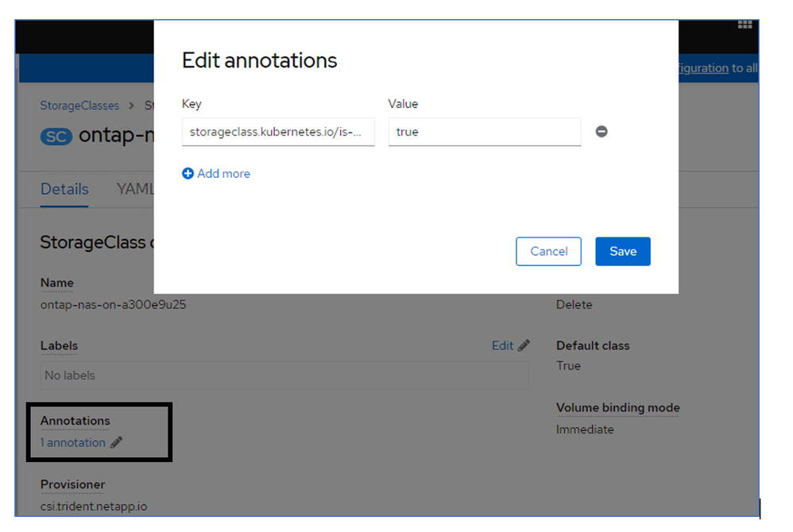The width and height of the screenshot is (793, 532).
Task: Click the Default class field label
Action: point(593,345)
